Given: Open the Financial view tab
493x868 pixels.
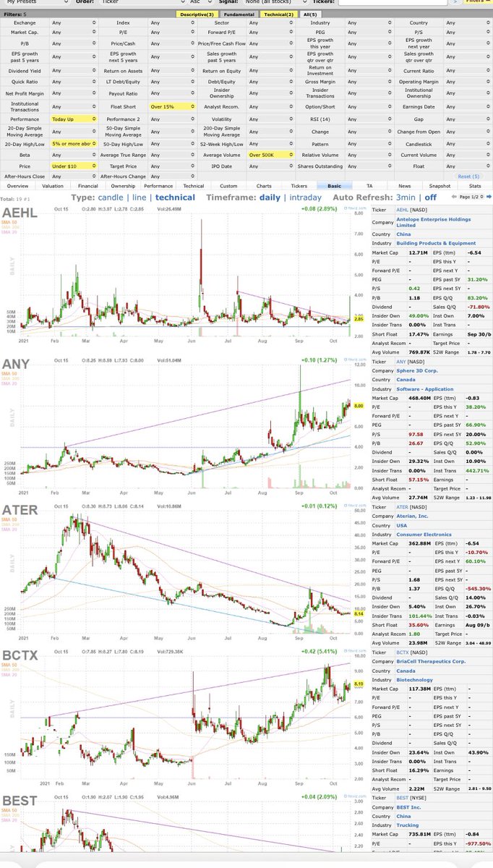Looking at the screenshot, I should [x=89, y=186].
